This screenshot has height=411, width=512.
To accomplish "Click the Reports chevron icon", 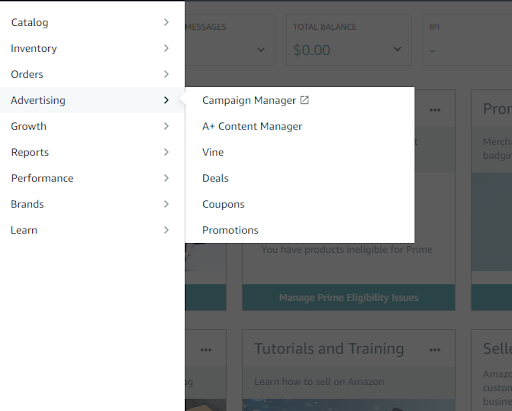I will [x=166, y=152].
